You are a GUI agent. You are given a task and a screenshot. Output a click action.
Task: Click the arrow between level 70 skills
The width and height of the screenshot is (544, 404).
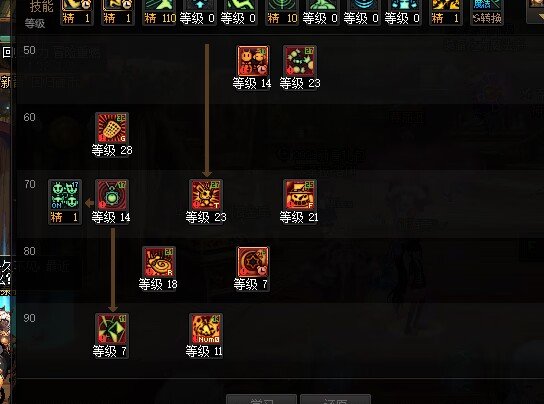pos(89,203)
